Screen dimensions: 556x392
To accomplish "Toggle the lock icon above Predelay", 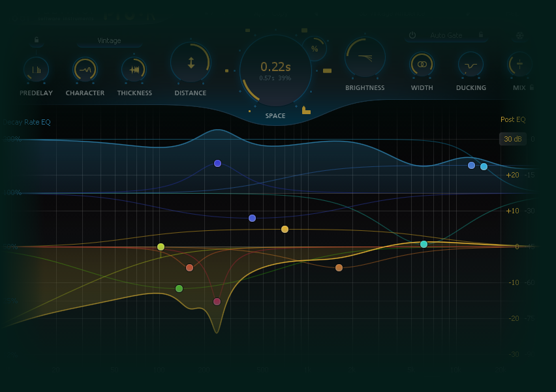I will tap(37, 40).
